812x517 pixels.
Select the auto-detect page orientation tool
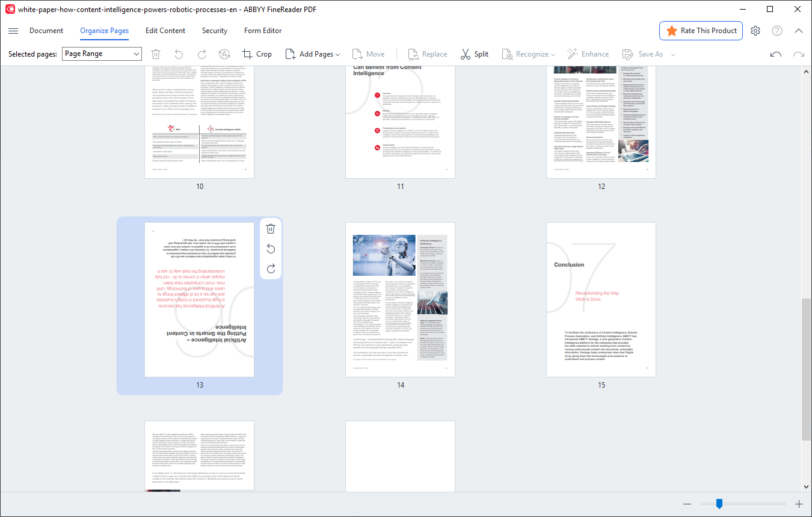pyautogui.click(x=224, y=54)
